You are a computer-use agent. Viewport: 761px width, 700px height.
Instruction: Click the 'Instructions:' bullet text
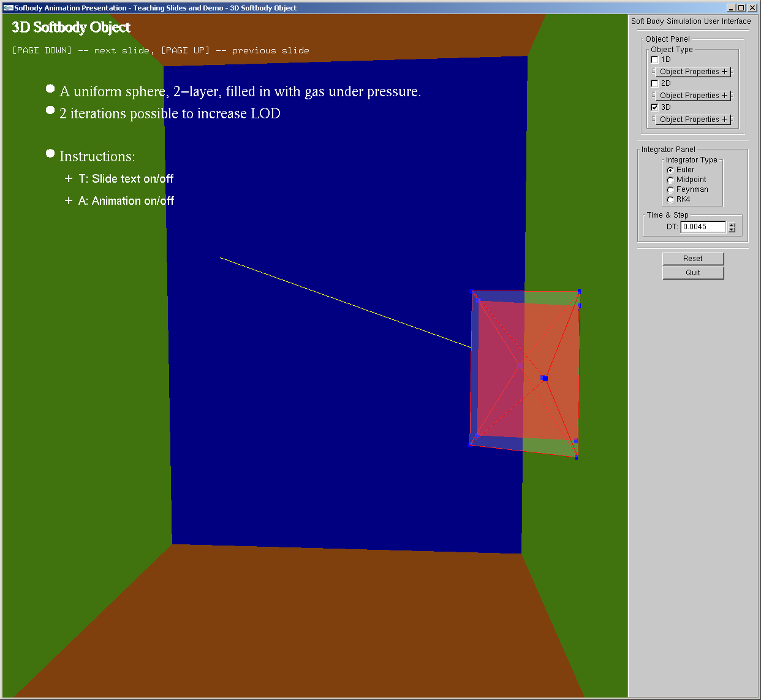click(x=97, y=156)
